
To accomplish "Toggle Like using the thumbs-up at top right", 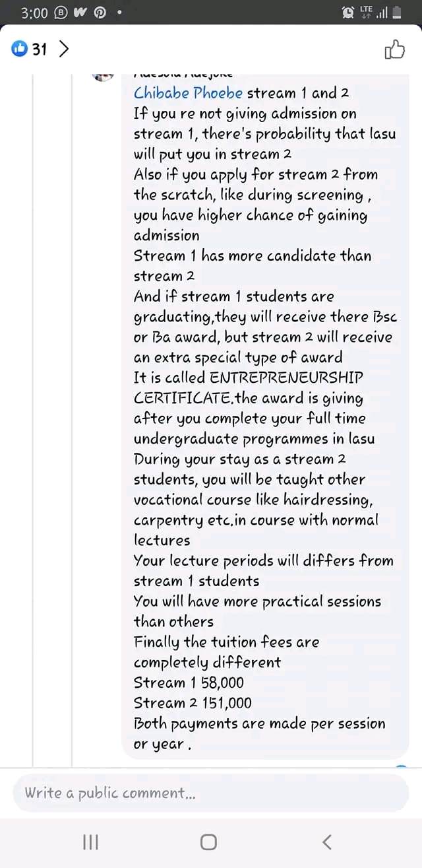I will point(395,49).
